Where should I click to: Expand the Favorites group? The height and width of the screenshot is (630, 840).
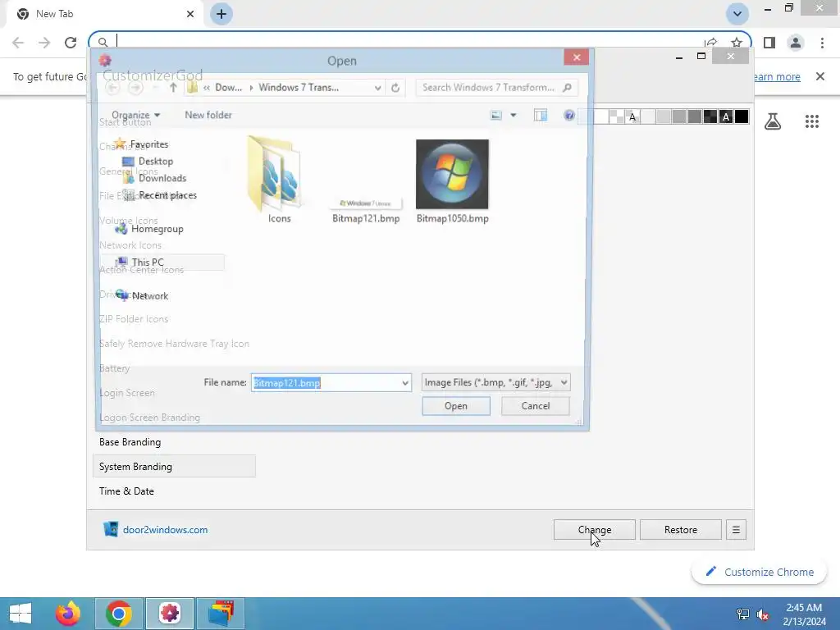pos(149,144)
